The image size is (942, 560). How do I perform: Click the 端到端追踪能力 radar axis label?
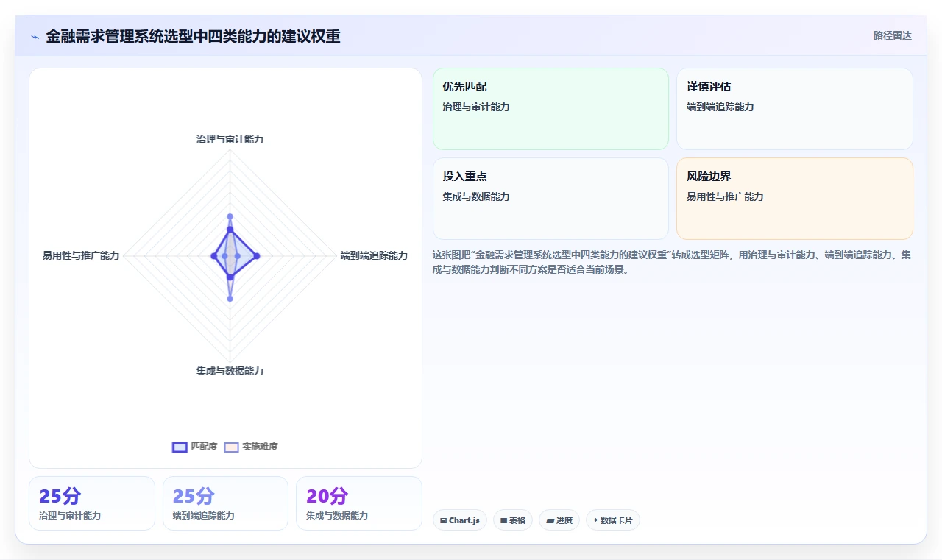click(x=374, y=255)
